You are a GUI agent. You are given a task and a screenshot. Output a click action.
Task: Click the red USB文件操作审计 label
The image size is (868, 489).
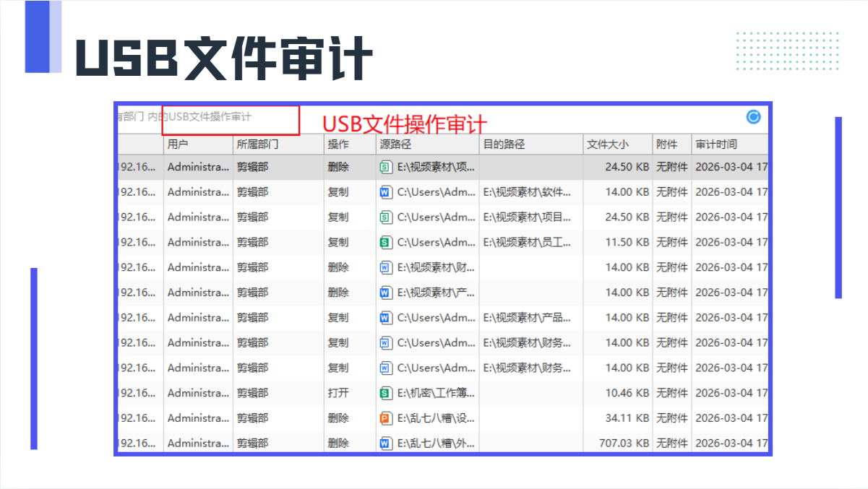point(405,124)
